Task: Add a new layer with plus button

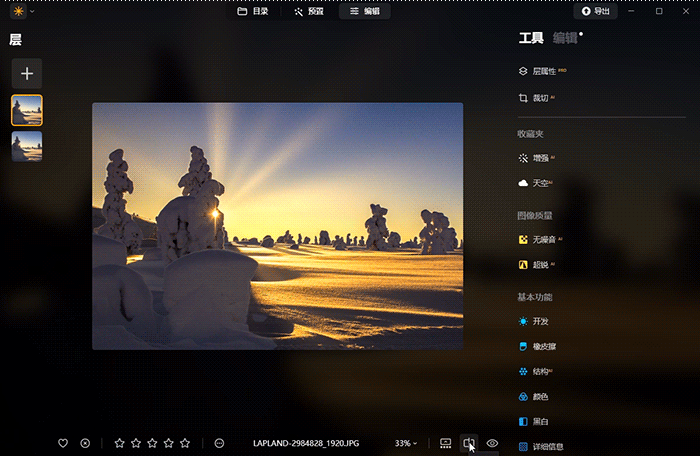Action: [x=27, y=73]
